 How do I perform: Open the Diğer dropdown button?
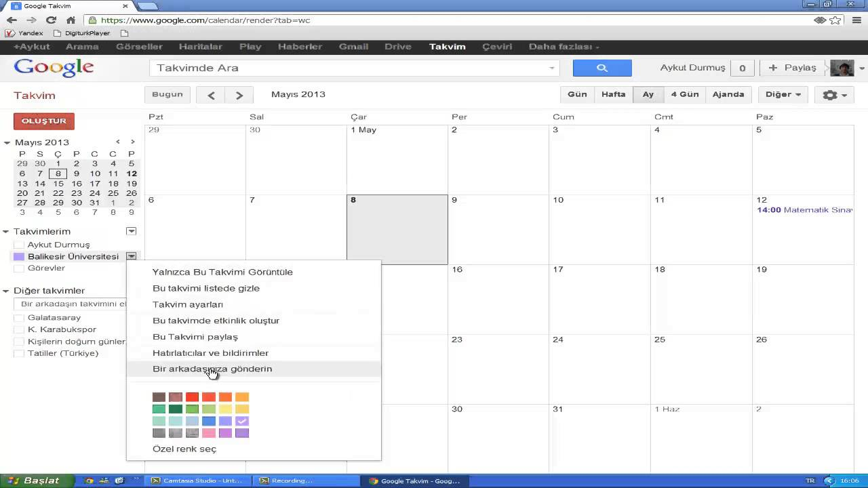(783, 95)
